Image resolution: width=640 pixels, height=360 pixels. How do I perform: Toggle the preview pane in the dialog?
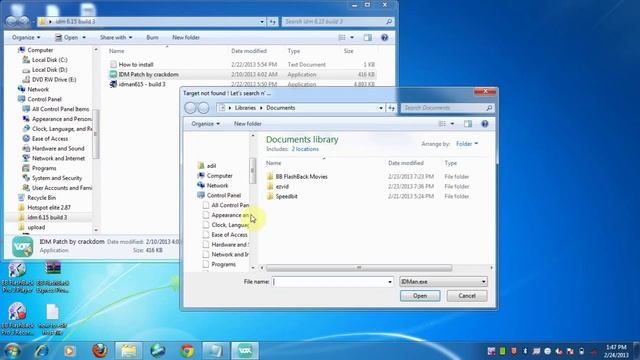tap(468, 124)
